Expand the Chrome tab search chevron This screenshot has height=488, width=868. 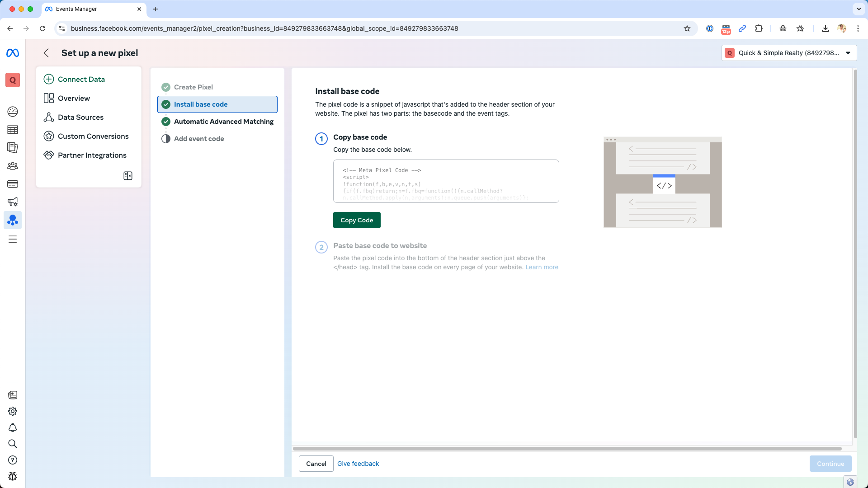coord(859,9)
